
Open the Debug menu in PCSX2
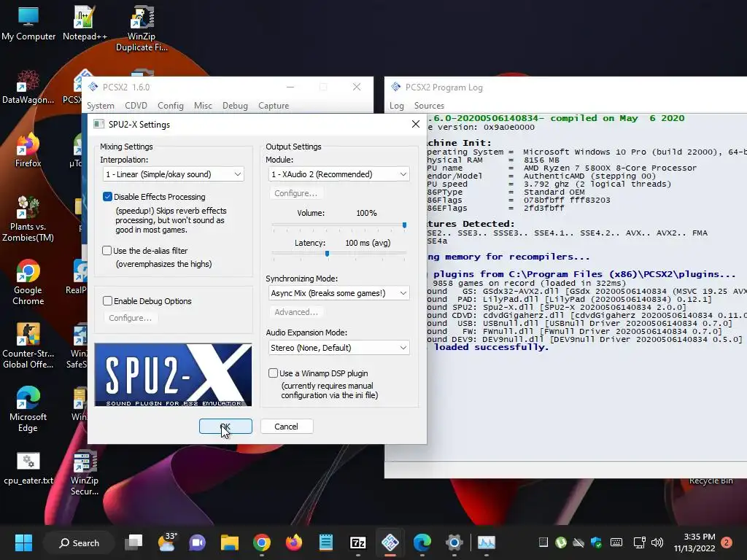[x=235, y=105]
